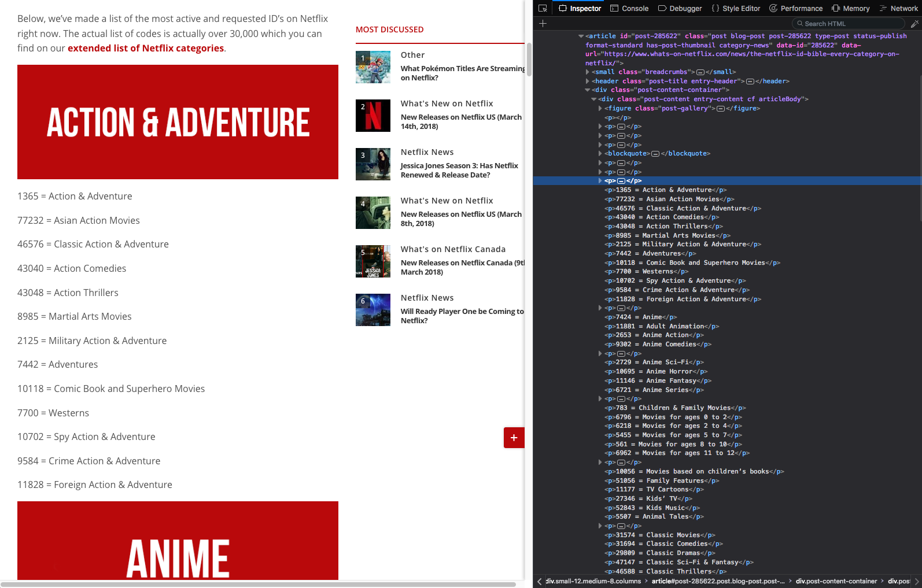Select breadcrumb 'div.post-content-container'
The width and height of the screenshot is (922, 588).
(x=836, y=581)
